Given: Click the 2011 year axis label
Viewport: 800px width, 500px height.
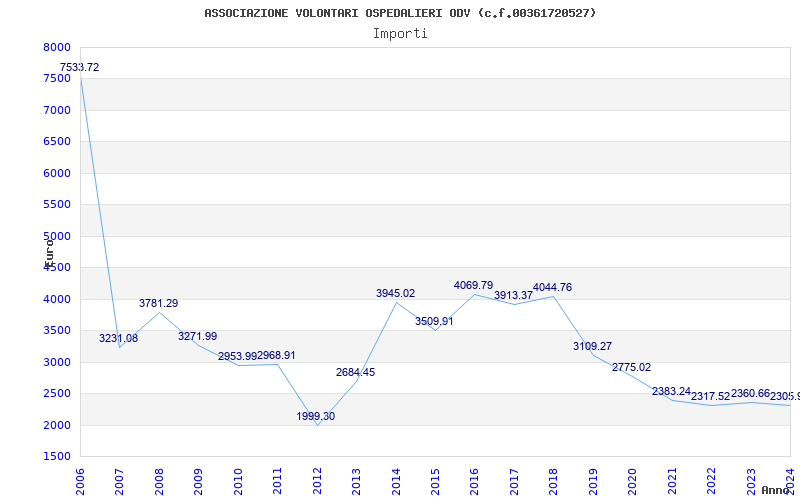Looking at the screenshot, I should coord(277,482).
